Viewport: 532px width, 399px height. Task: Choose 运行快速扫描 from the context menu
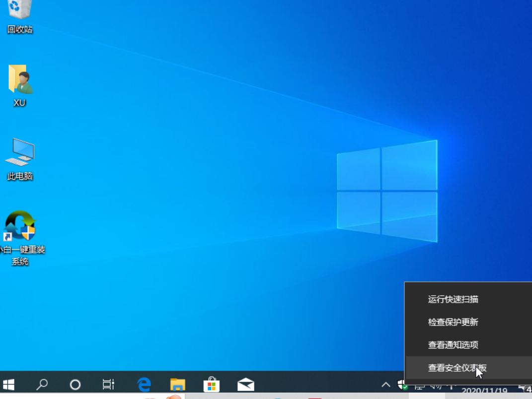(x=453, y=299)
